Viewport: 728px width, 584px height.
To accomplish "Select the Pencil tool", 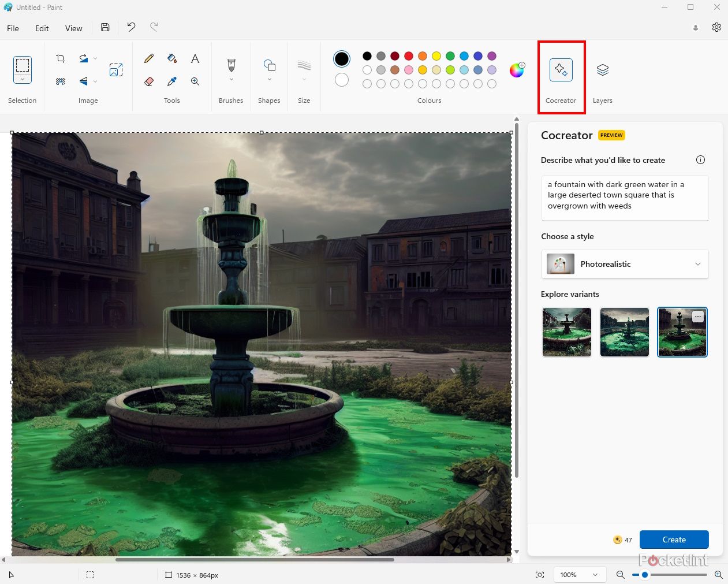I will tap(149, 58).
